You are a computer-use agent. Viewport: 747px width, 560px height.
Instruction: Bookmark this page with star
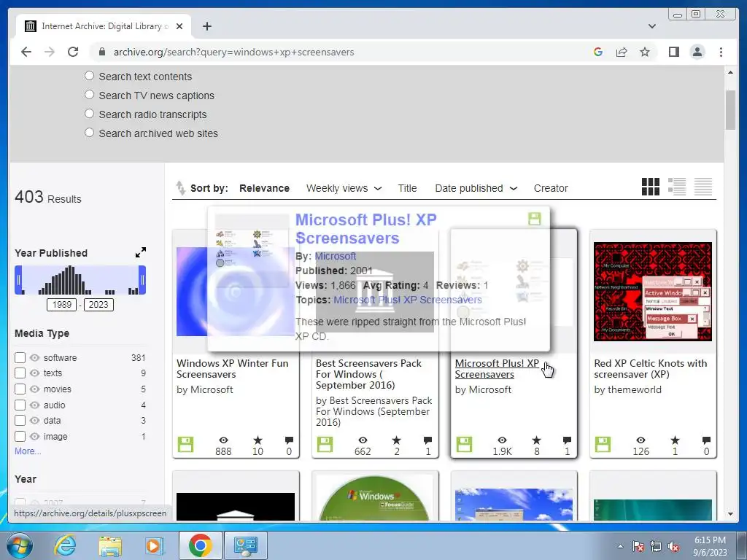click(x=645, y=52)
